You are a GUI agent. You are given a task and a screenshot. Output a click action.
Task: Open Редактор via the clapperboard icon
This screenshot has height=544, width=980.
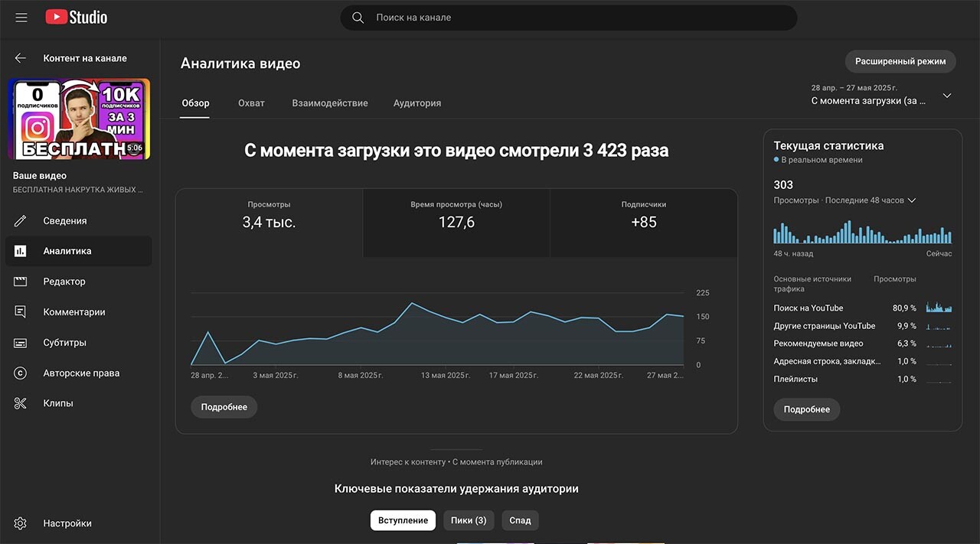21,282
